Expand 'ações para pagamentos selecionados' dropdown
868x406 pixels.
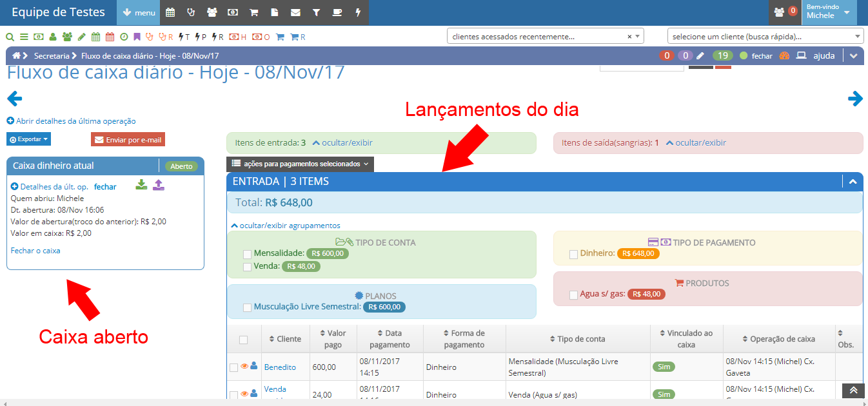[x=300, y=164]
